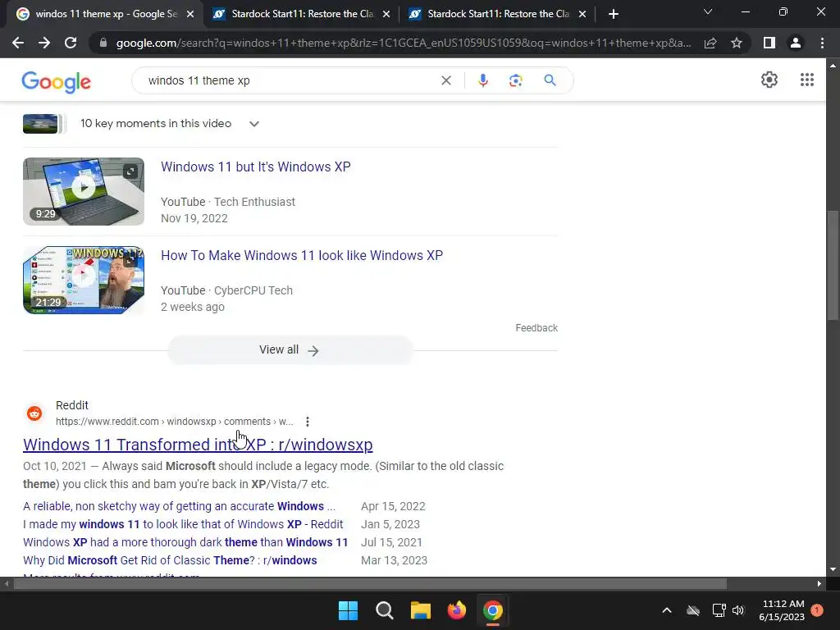Close the second tab, Stardock Start11
840x630 pixels.
point(386,15)
